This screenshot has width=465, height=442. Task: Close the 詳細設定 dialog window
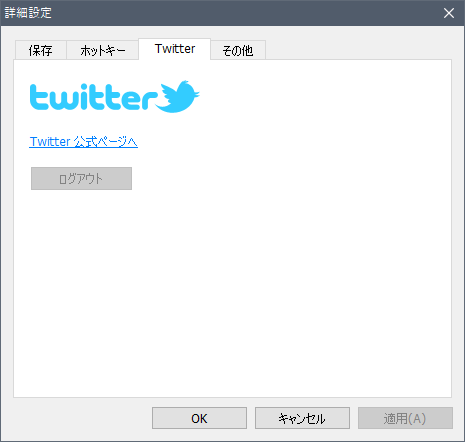click(x=449, y=13)
